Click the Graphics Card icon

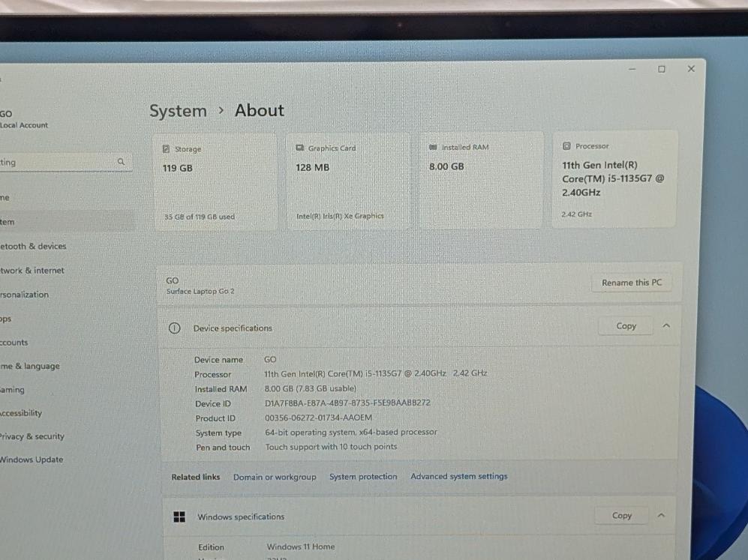(299, 148)
